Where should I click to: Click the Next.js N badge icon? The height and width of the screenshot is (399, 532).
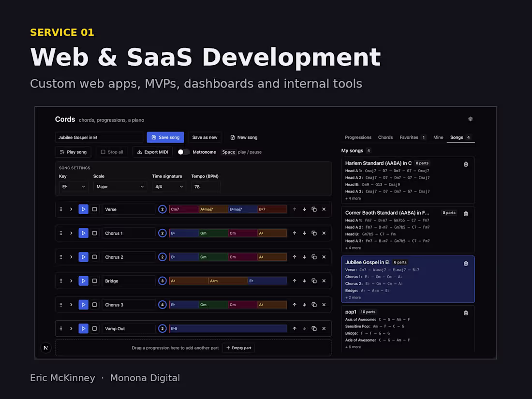[x=46, y=348]
